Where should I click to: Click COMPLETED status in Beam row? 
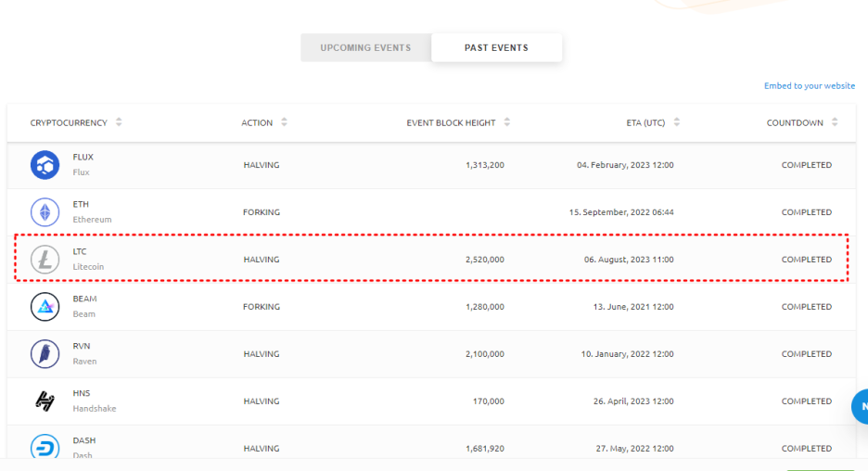[807, 307]
